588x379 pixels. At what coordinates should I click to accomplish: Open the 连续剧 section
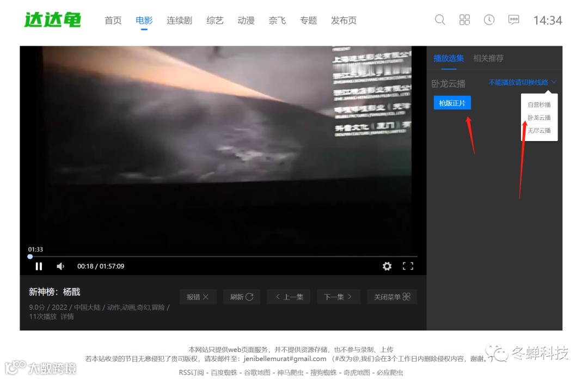[179, 20]
